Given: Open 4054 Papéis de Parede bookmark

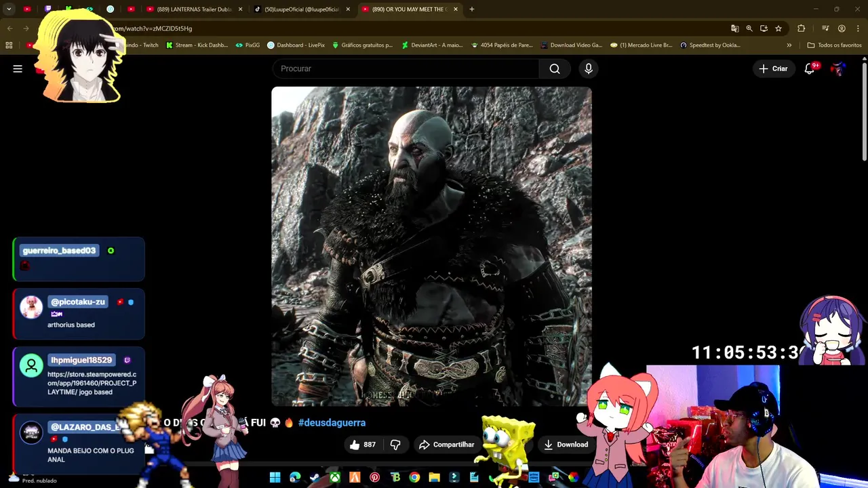Looking at the screenshot, I should coord(502,45).
